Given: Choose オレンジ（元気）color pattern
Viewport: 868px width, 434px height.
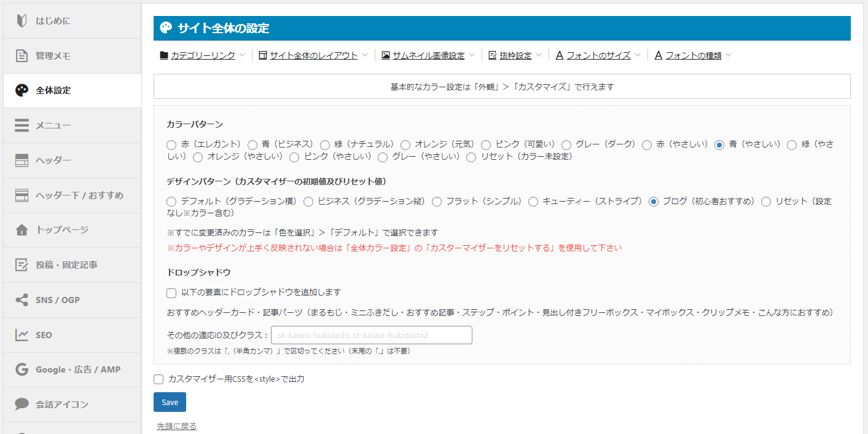Looking at the screenshot, I should (x=405, y=145).
